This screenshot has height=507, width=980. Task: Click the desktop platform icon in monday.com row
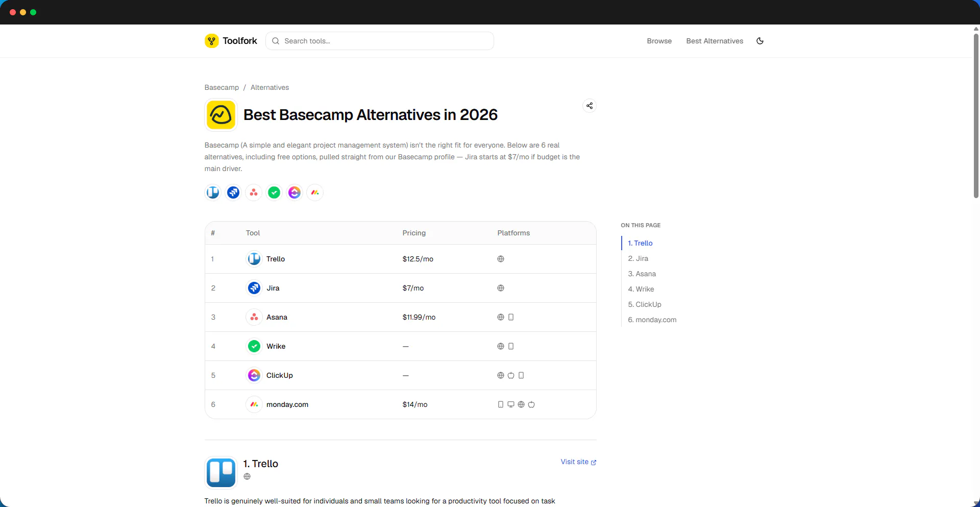(511, 404)
